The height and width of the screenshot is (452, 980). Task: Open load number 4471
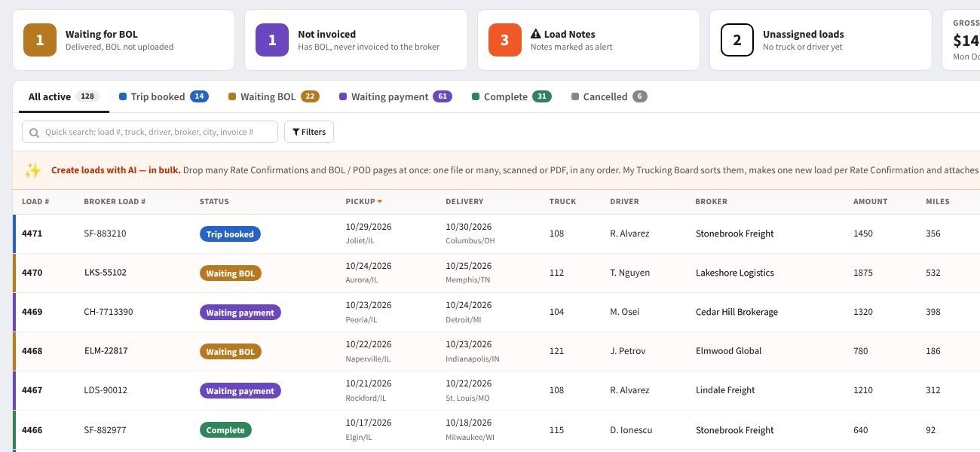coord(32,234)
